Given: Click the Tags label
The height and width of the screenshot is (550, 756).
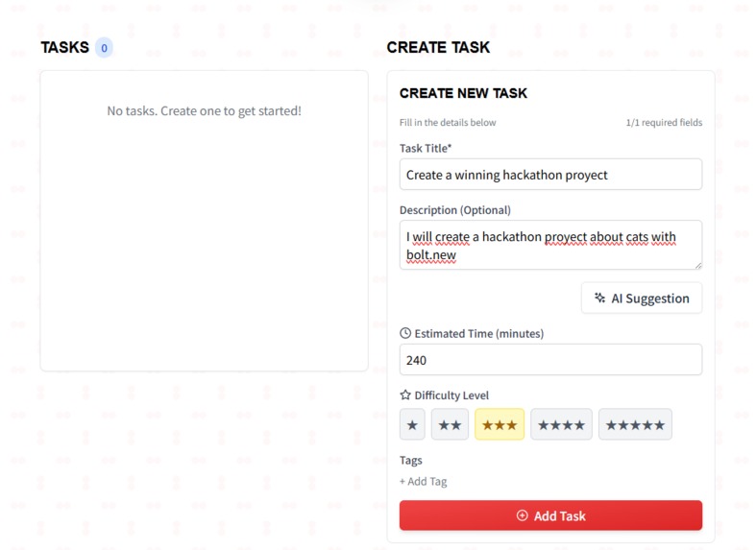Looking at the screenshot, I should (x=411, y=461).
